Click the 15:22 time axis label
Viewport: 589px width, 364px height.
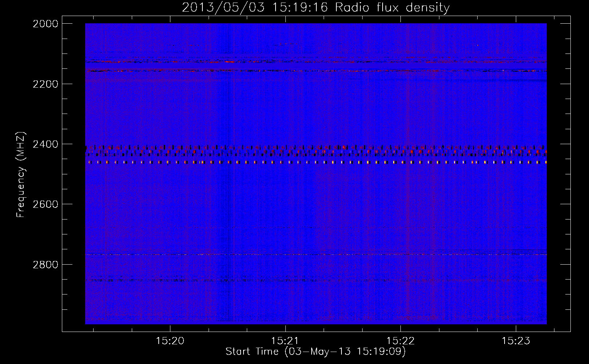(x=400, y=341)
